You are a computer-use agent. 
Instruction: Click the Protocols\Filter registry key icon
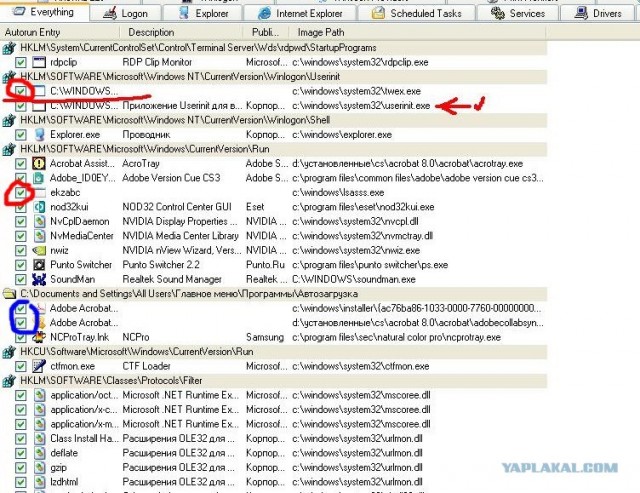[9, 380]
